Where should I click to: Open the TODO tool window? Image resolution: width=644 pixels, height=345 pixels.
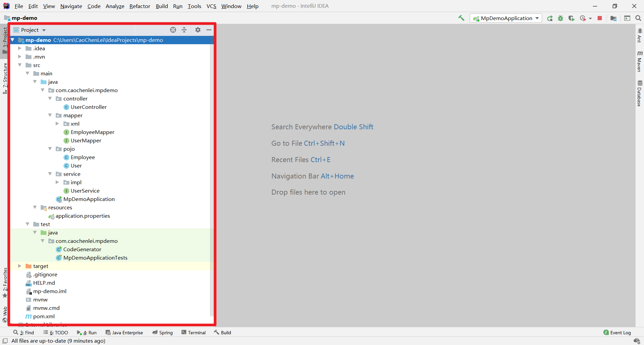(56, 333)
